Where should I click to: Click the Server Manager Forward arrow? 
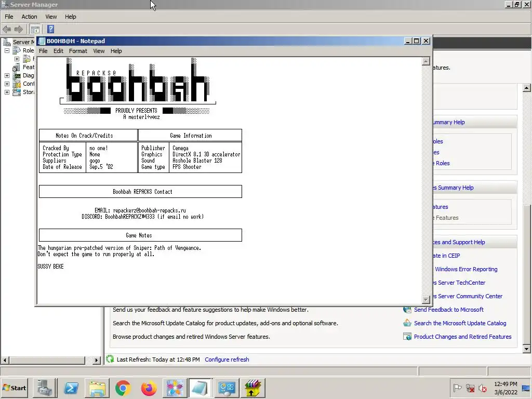point(18,29)
